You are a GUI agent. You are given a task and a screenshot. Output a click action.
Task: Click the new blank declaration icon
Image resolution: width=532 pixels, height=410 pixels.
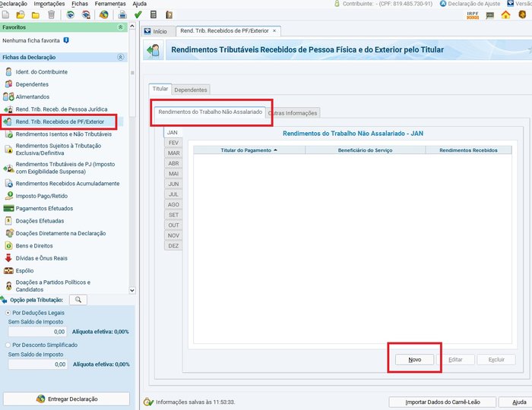6,14
